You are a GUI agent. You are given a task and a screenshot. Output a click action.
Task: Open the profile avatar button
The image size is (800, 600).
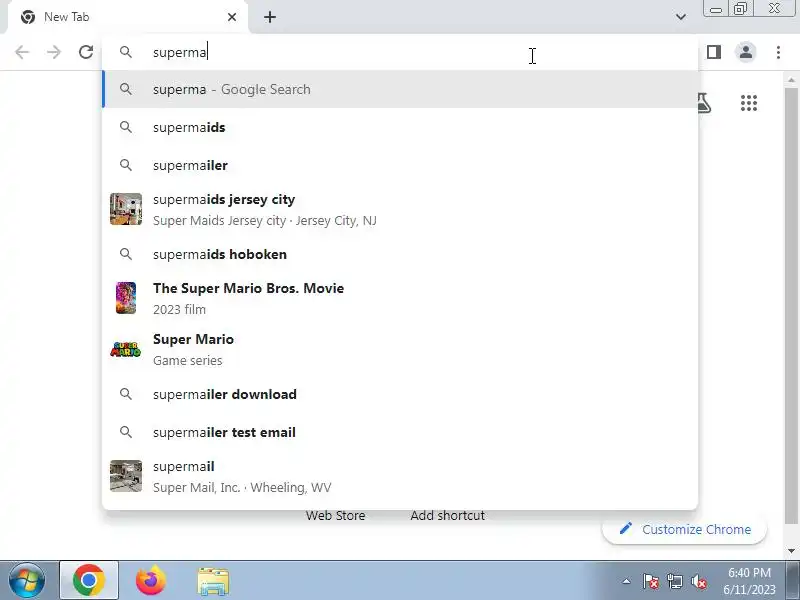pos(746,52)
